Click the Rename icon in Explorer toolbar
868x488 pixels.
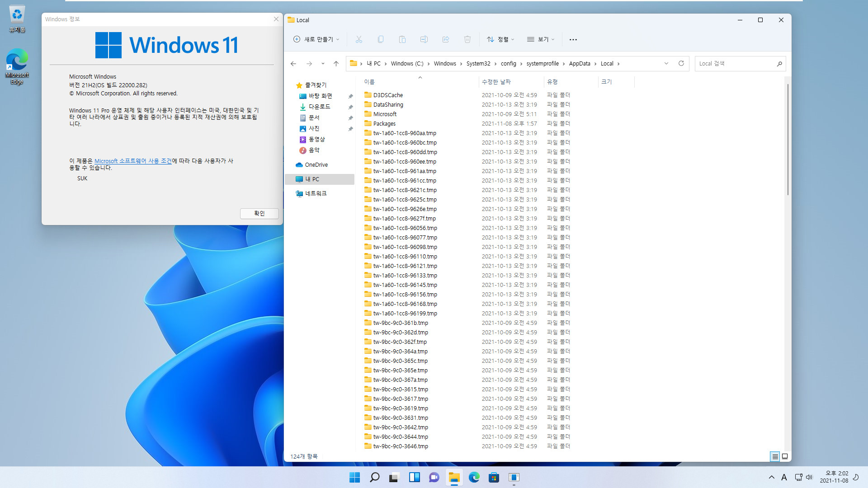[x=424, y=39]
